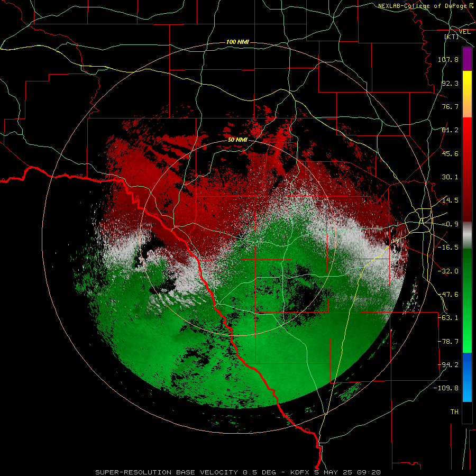Click the 50 NMI range ring label
Viewport: 476px width, 476px height.
point(237,140)
